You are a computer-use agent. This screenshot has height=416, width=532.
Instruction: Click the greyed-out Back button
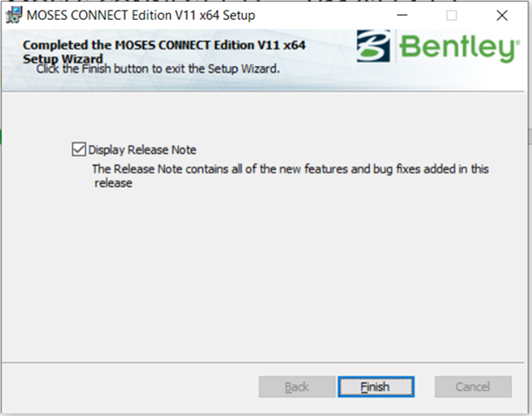(296, 386)
